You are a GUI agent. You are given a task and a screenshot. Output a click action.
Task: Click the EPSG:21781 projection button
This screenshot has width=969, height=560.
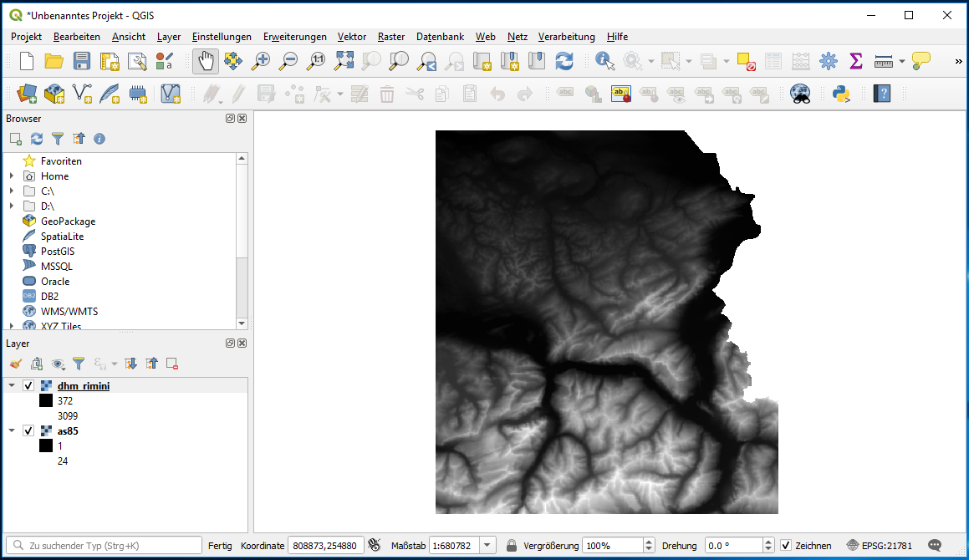tap(880, 546)
